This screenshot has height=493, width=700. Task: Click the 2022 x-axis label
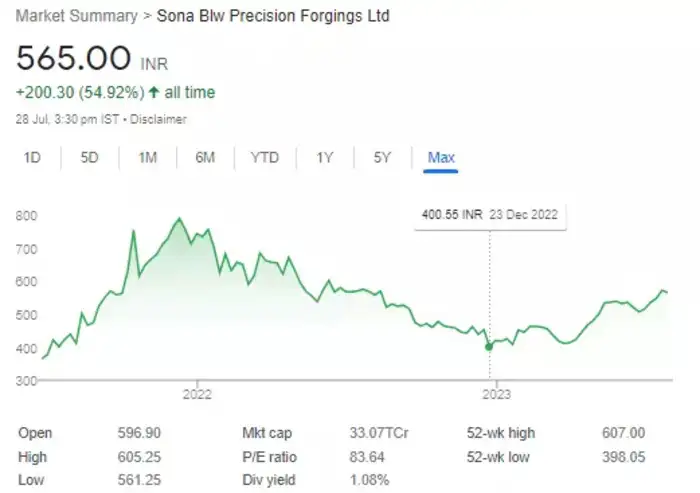coord(197,394)
